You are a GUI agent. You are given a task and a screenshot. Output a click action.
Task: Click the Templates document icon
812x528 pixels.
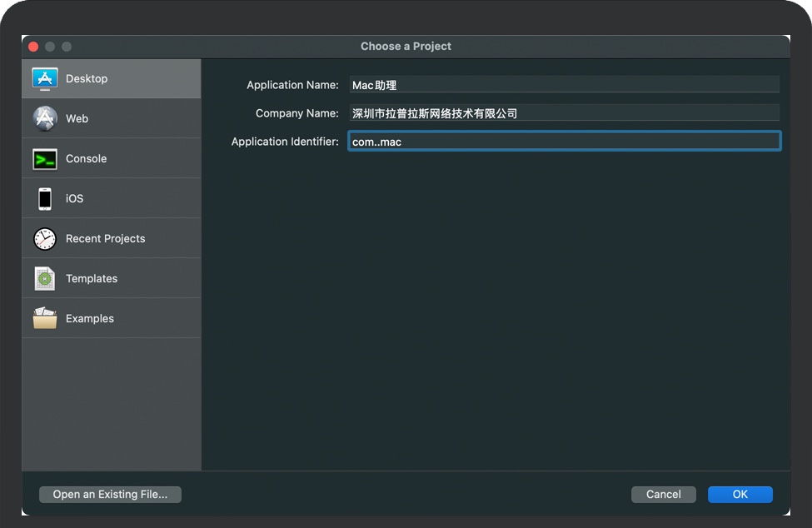click(x=45, y=278)
